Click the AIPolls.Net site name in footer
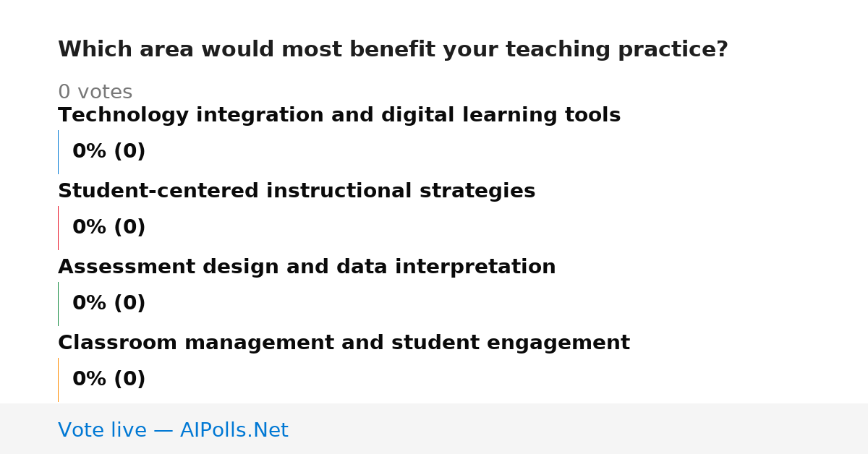The image size is (868, 454). [x=234, y=431]
